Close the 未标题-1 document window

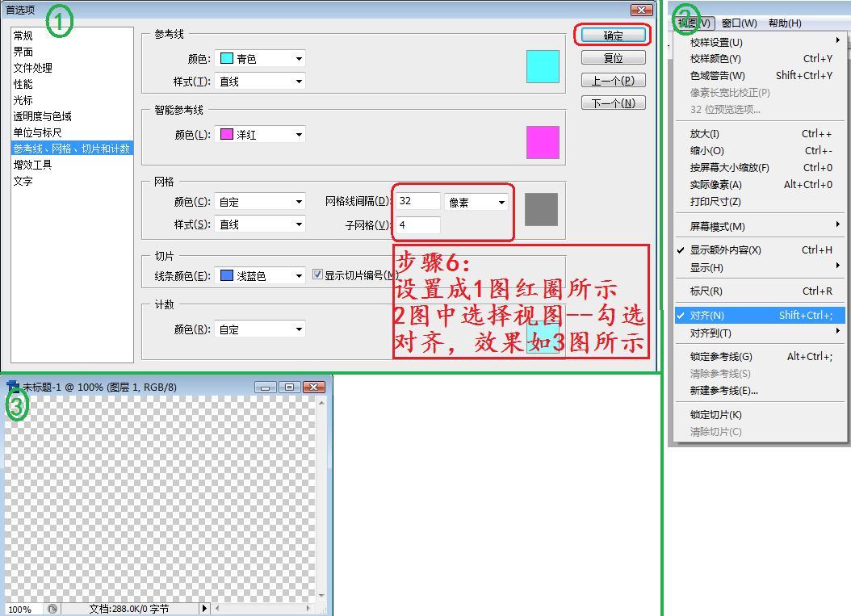coord(314,387)
